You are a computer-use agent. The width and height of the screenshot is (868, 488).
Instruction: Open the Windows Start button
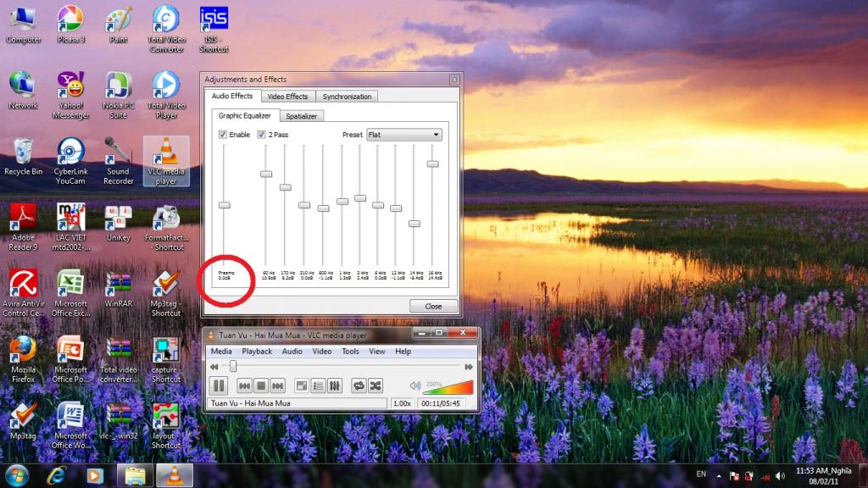click(x=17, y=476)
